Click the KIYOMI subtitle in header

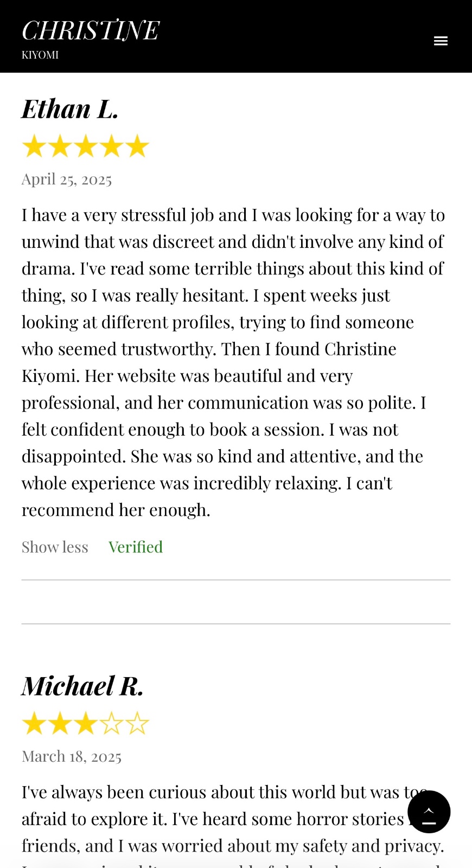[x=40, y=55]
